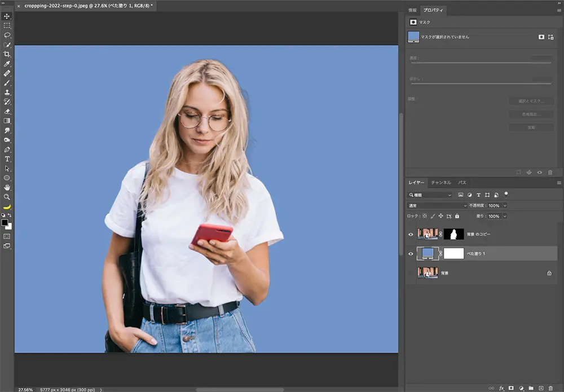564x392 pixels.
Task: Select the Crop tool
Action: coord(7,54)
